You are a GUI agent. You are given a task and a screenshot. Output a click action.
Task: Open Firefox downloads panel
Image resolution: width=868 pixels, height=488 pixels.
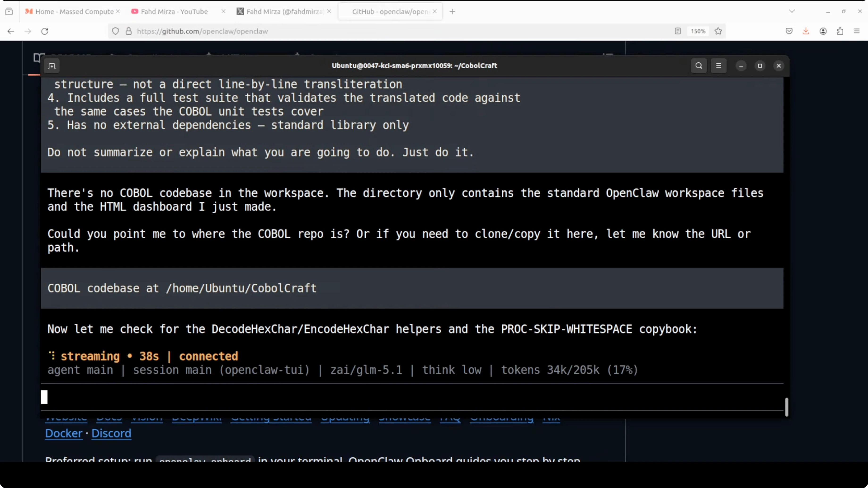[x=806, y=31]
